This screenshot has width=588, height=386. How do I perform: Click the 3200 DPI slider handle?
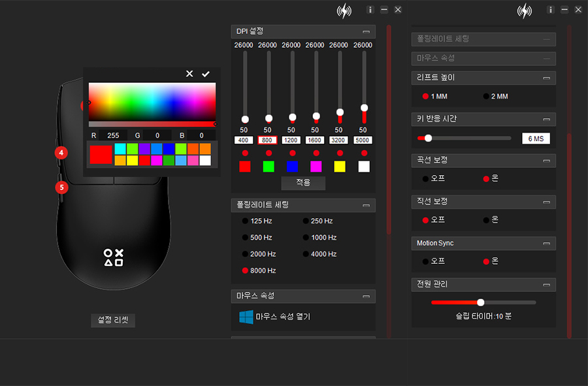[340, 112]
